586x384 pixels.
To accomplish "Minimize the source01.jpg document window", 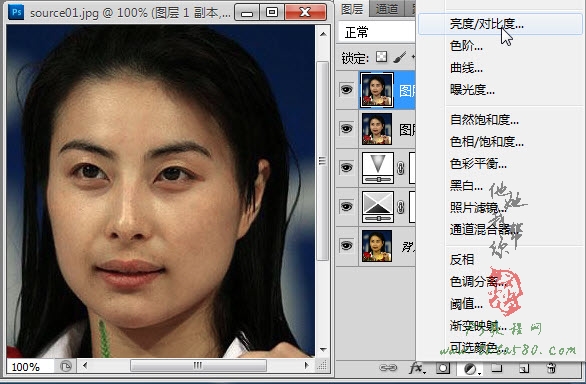I will [x=247, y=12].
